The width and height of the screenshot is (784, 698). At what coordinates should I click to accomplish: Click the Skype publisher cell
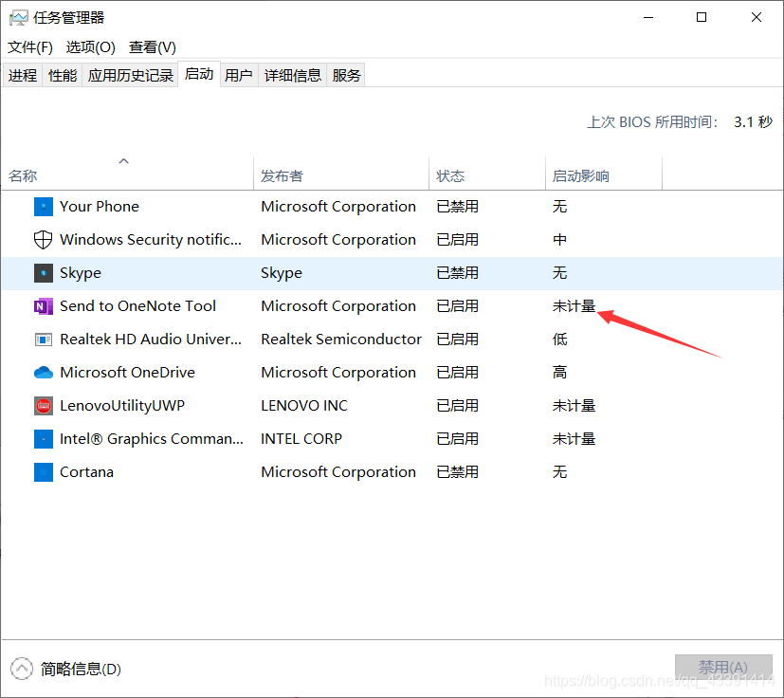(282, 273)
